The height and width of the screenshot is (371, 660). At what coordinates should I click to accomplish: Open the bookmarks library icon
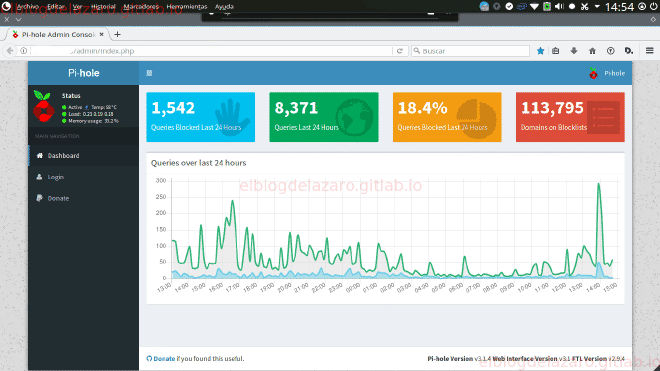[556, 51]
